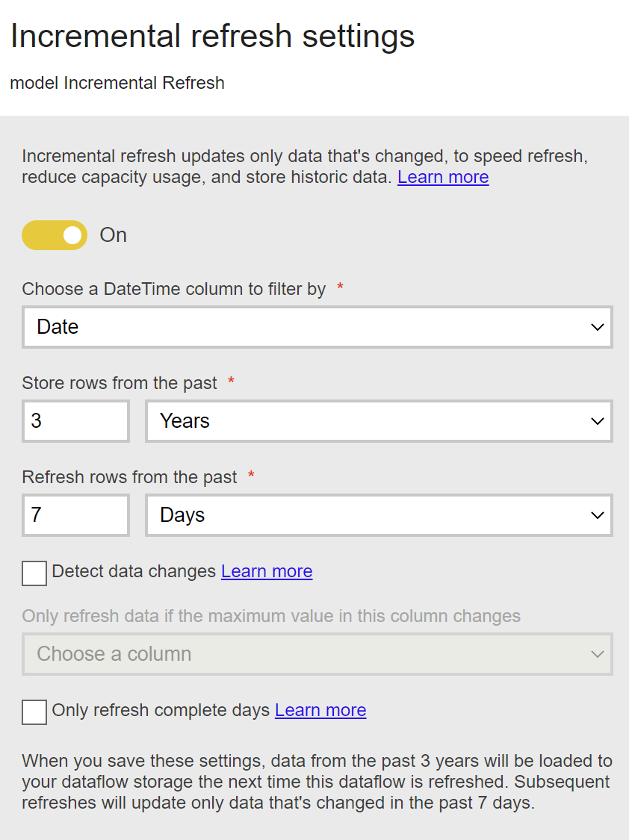Click the chevron arrow on the Days dropdown
The image size is (629, 840).
point(597,515)
